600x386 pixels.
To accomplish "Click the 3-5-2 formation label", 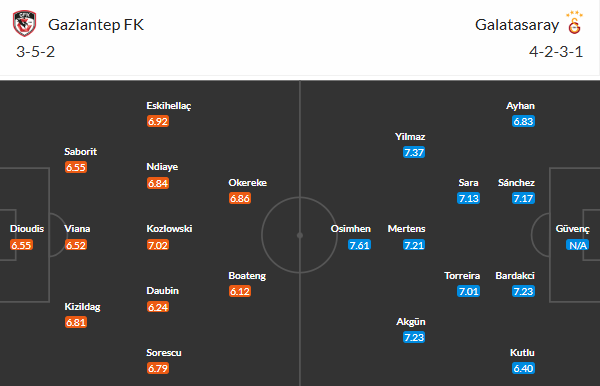I will (36, 52).
